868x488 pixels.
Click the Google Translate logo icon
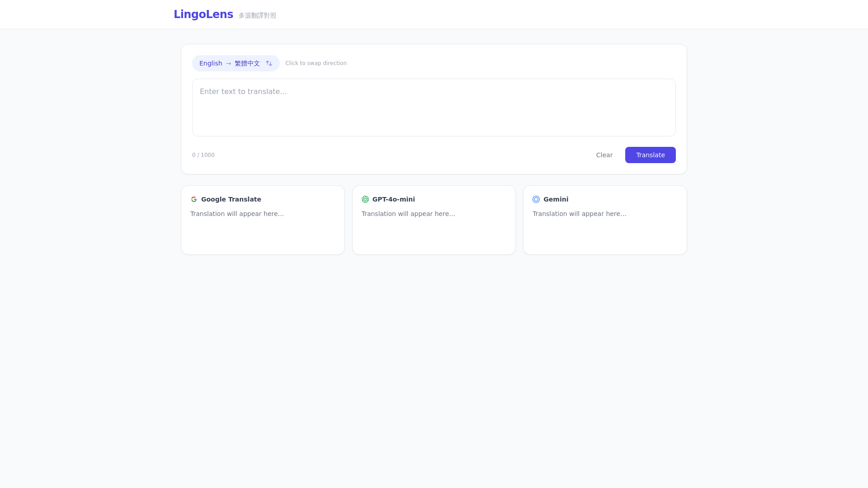pos(194,199)
